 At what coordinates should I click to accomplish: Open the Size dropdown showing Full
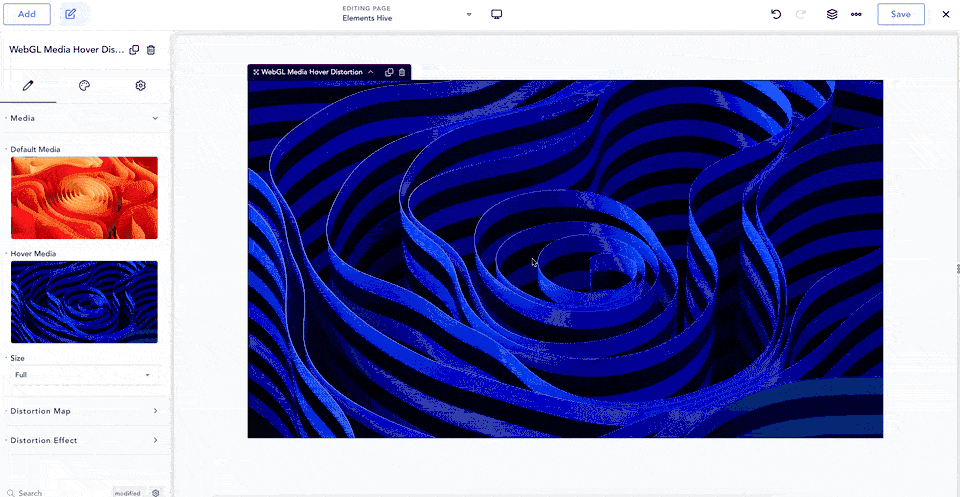pos(83,375)
